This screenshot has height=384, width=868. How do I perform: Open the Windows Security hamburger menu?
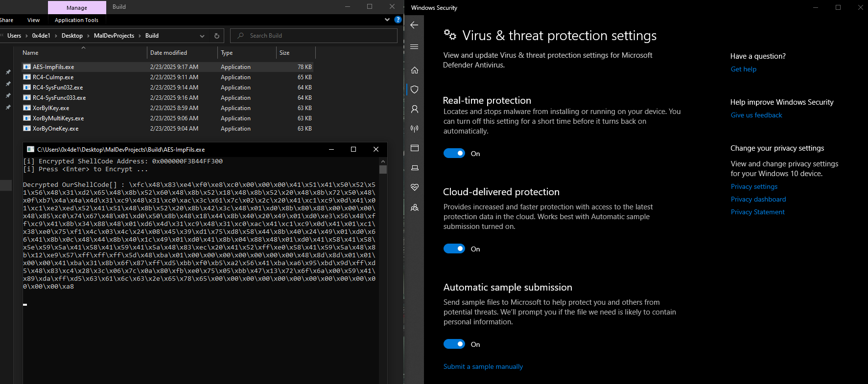pos(414,47)
